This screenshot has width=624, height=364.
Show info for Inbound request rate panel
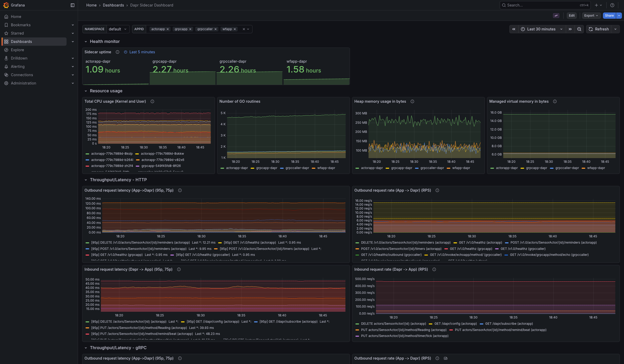(434, 269)
